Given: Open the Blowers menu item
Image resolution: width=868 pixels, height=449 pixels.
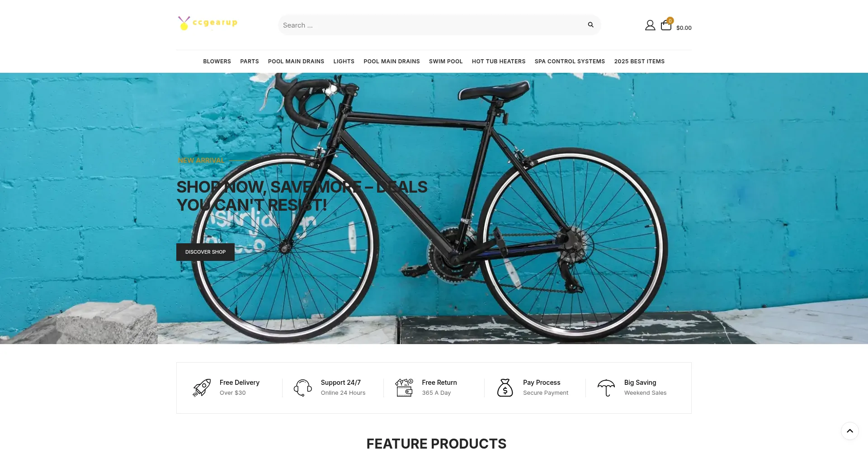Looking at the screenshot, I should pyautogui.click(x=217, y=61).
